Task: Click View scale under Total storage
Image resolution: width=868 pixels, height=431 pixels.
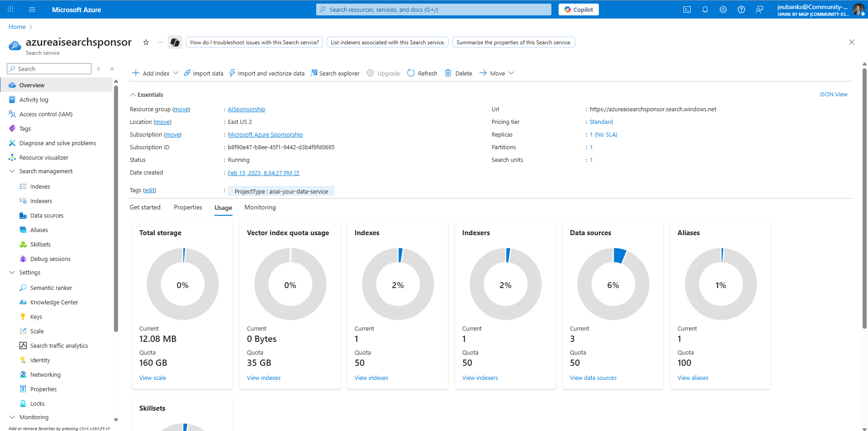Action: (152, 378)
